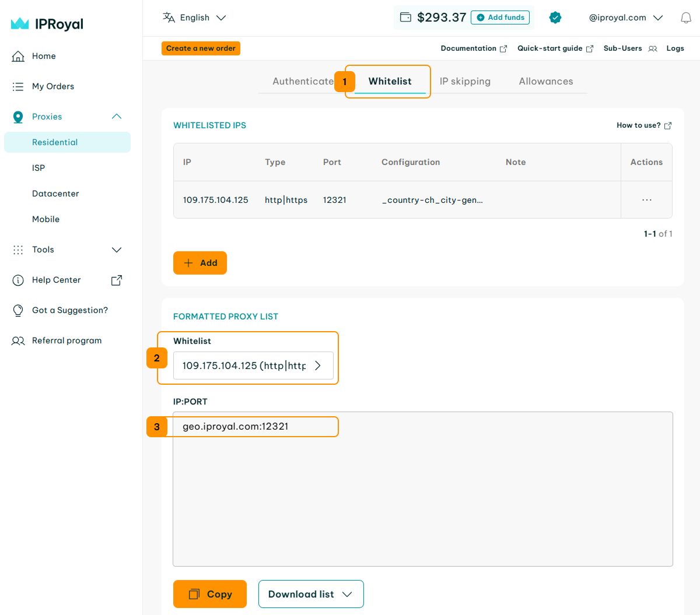Click the IPRoyal crown logo
The height and width of the screenshot is (615, 700).
(20, 23)
